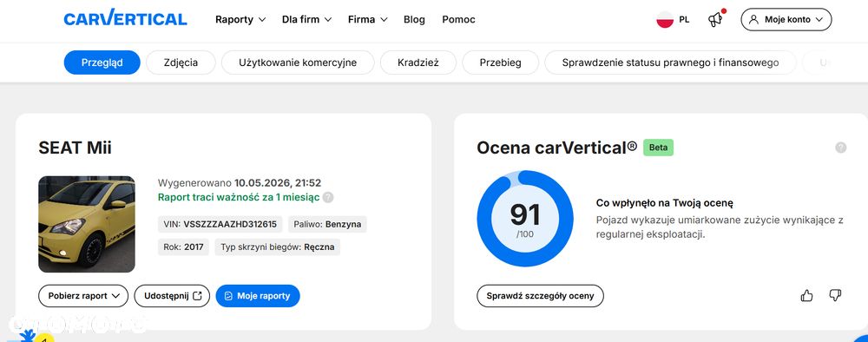Click the Paliwo: Benzyna chip
The height and width of the screenshot is (342, 868).
pos(327,224)
